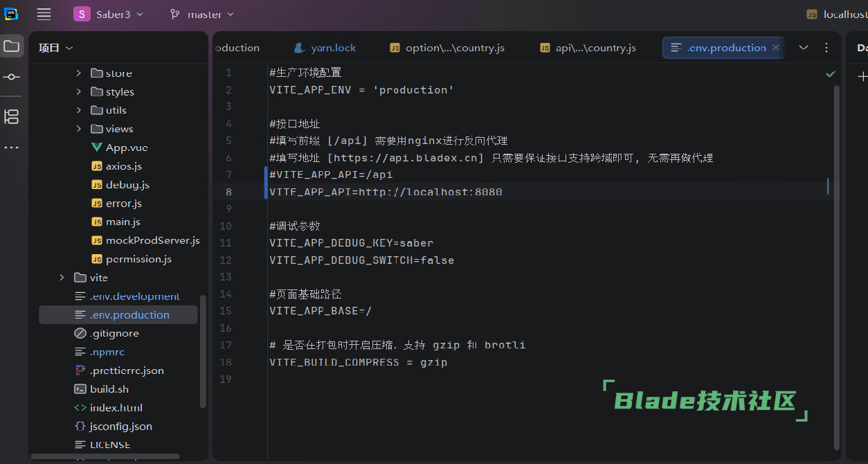Click the green inspection checkmark

(831, 73)
